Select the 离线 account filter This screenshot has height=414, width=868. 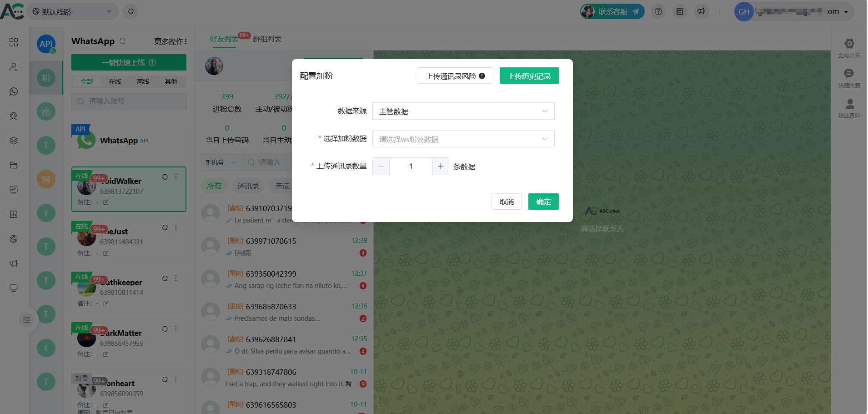143,81
